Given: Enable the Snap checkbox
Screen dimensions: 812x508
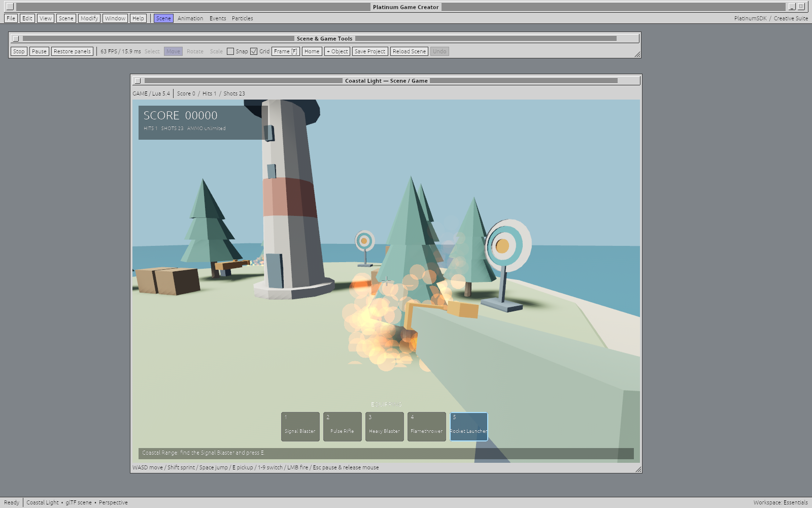Looking at the screenshot, I should pos(230,51).
